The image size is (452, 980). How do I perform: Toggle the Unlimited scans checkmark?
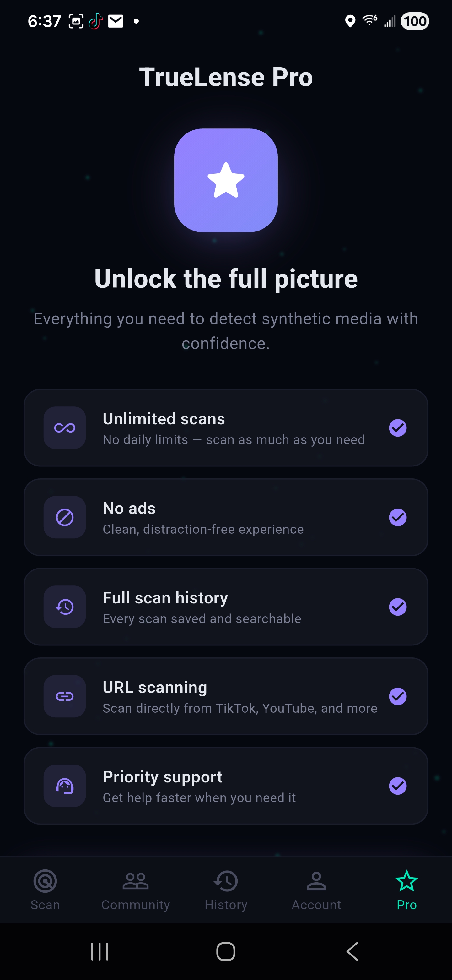point(398,427)
